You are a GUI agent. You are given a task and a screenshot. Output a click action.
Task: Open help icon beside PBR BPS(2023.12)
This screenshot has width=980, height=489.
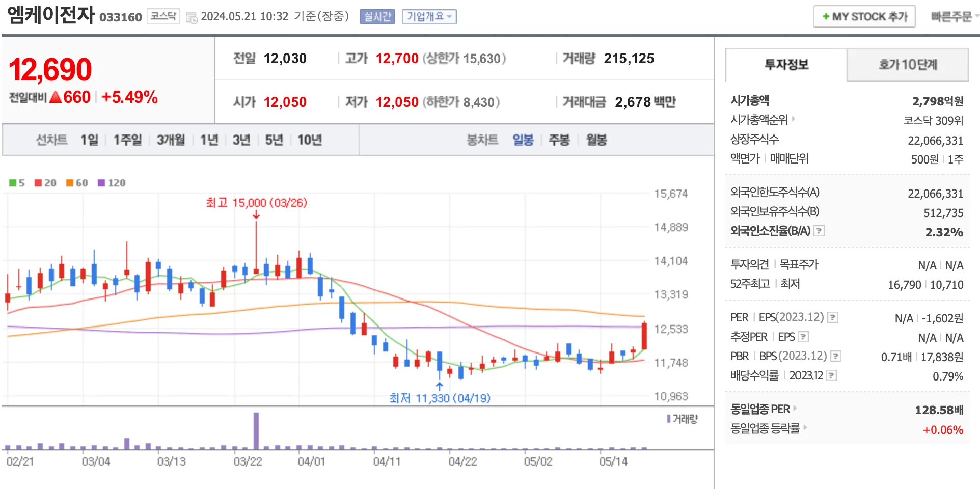(x=836, y=356)
